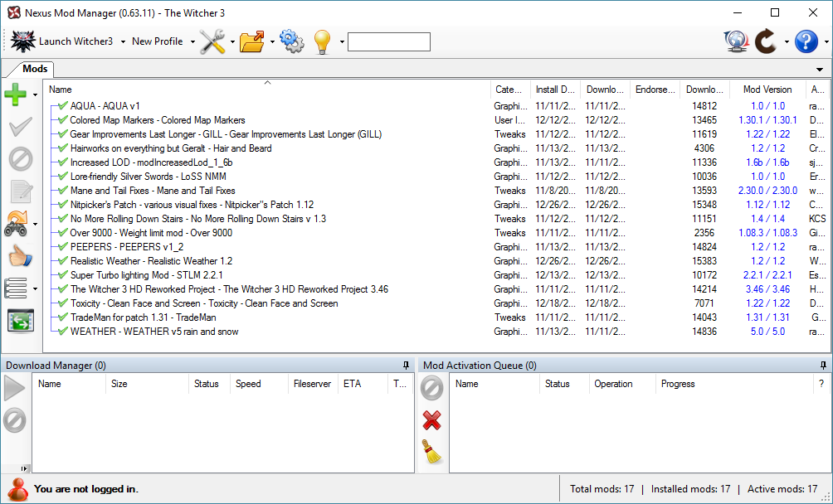833x504 pixels.
Task: Click the globe online status icon
Action: click(x=736, y=41)
